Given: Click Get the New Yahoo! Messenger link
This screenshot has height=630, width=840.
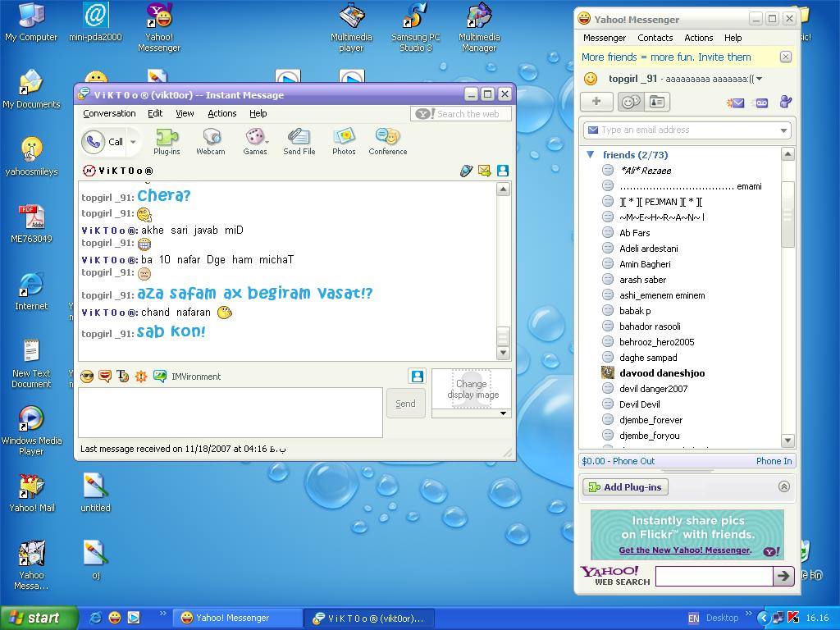Looking at the screenshot, I should click(685, 550).
